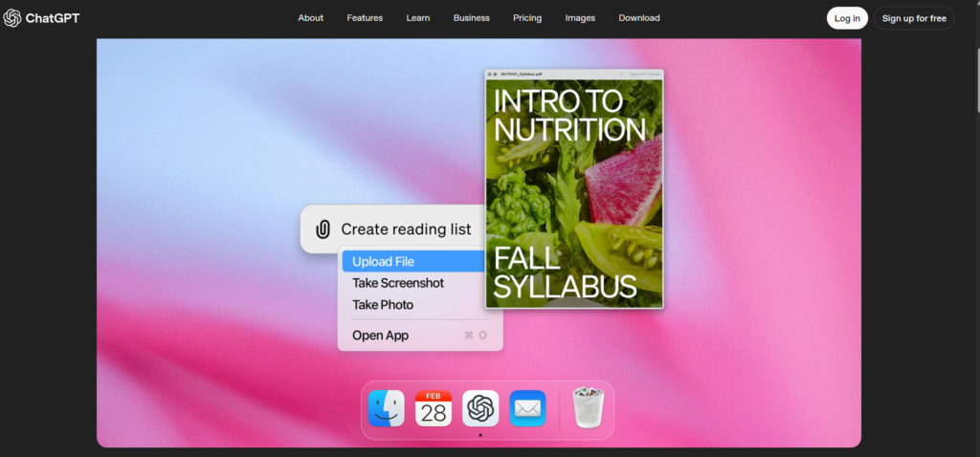Go to the Features page
Viewport: 980px width, 457px height.
(365, 18)
